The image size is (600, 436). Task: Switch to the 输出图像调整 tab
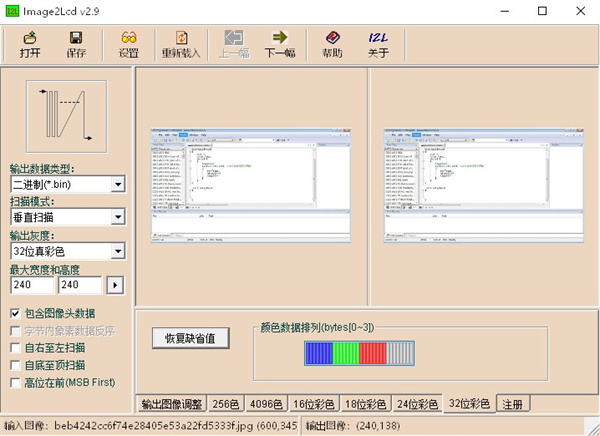coord(171,404)
